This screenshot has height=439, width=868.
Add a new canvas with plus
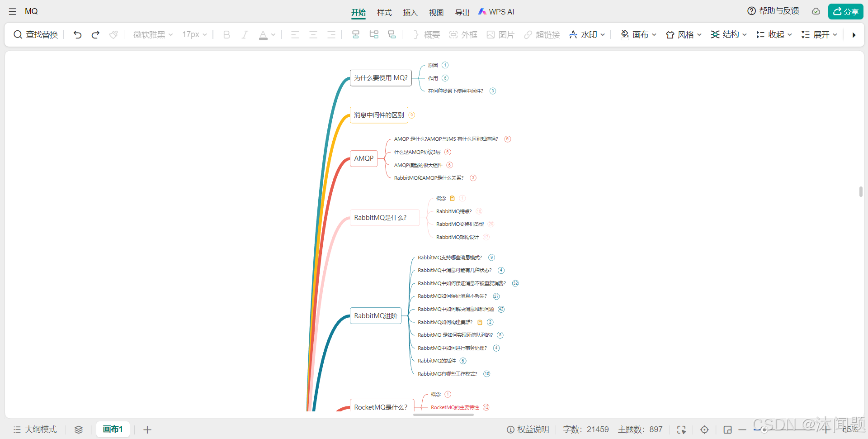147,429
